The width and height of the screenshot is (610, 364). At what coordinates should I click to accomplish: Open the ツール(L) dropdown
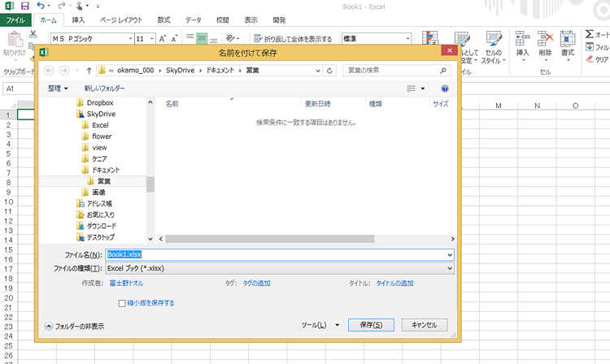tap(320, 325)
